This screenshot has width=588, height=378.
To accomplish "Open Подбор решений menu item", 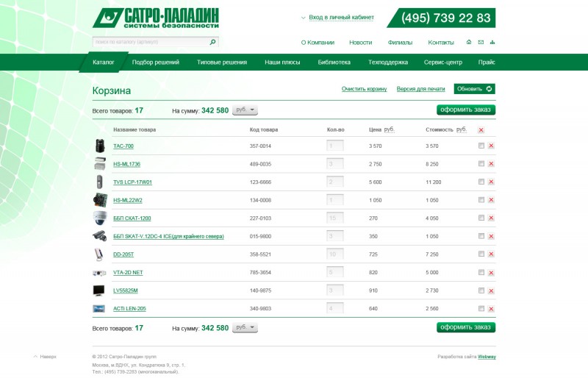I will 156,63.
